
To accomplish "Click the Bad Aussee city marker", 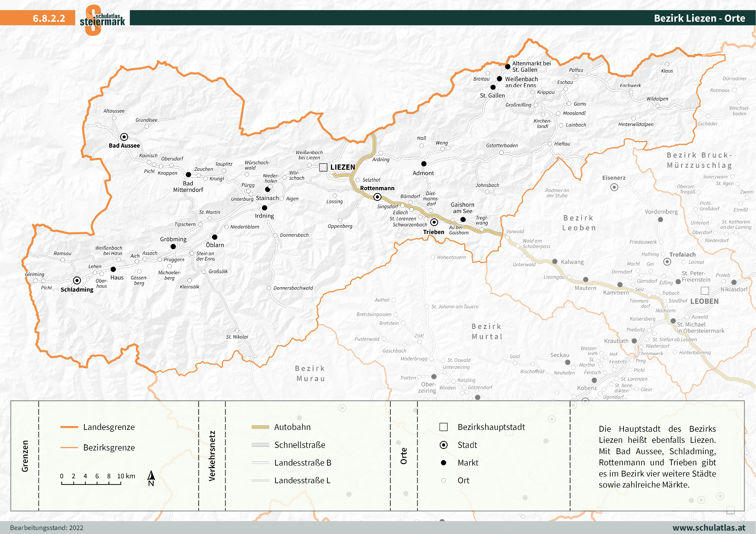I will 124,137.
